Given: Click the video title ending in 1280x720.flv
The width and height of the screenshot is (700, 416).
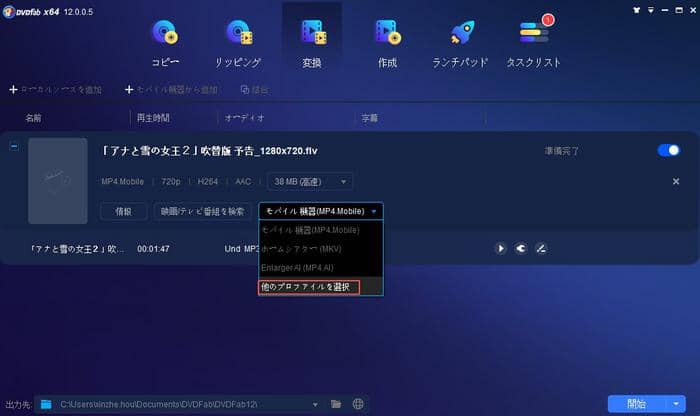Looking at the screenshot, I should click(x=209, y=151).
